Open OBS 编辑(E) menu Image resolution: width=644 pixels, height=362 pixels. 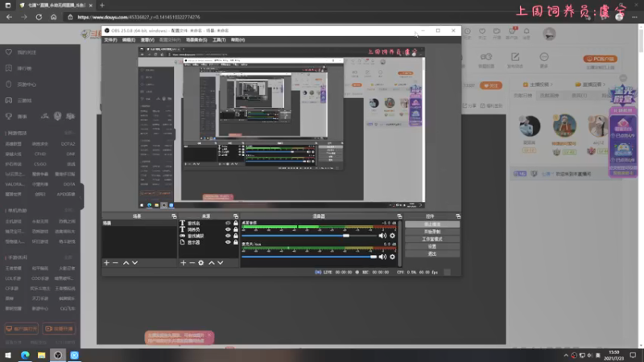129,39
